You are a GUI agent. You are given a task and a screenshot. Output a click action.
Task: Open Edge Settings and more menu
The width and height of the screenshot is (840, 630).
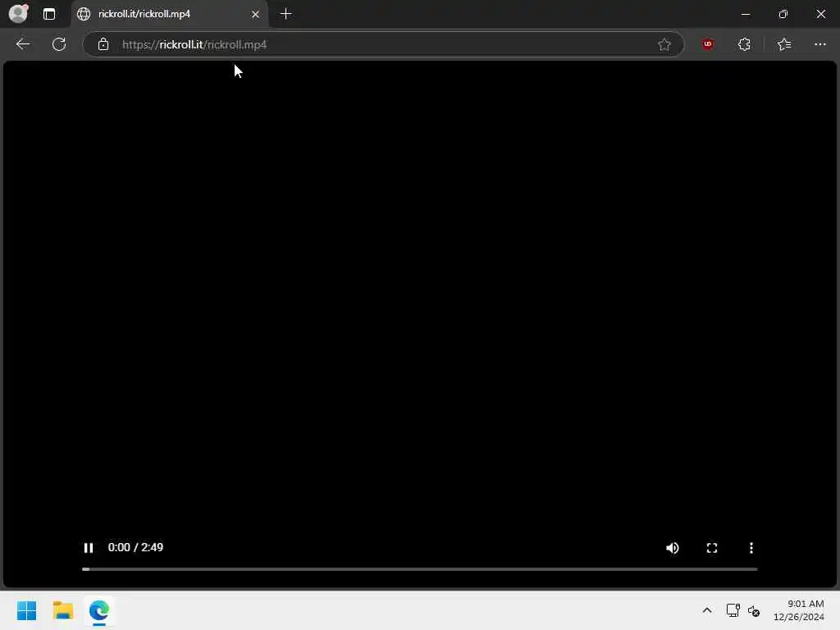click(820, 44)
